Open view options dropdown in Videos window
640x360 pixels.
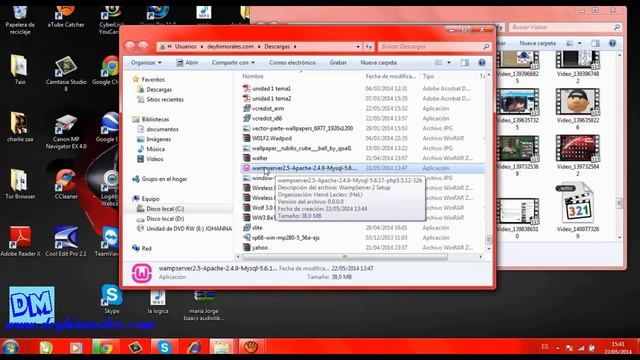(x=579, y=43)
